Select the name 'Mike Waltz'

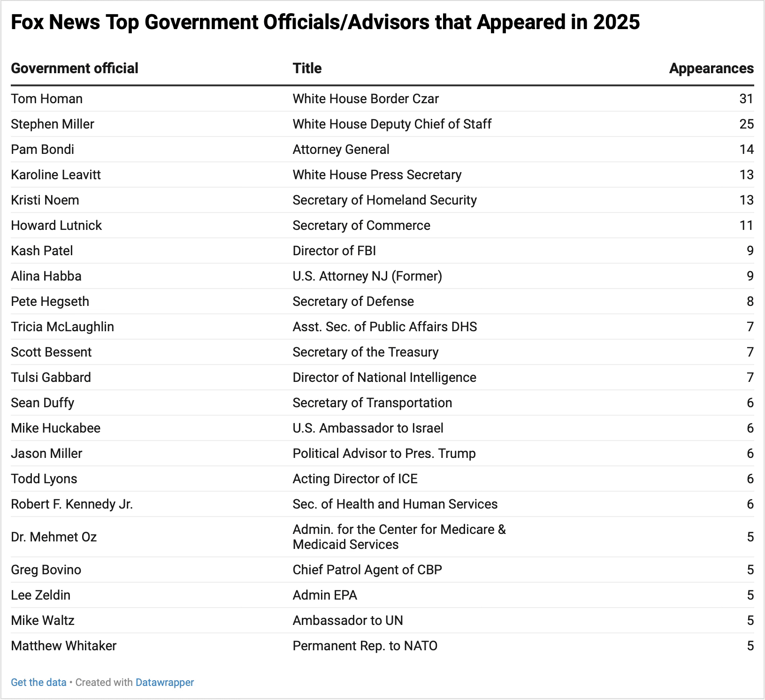coord(43,620)
